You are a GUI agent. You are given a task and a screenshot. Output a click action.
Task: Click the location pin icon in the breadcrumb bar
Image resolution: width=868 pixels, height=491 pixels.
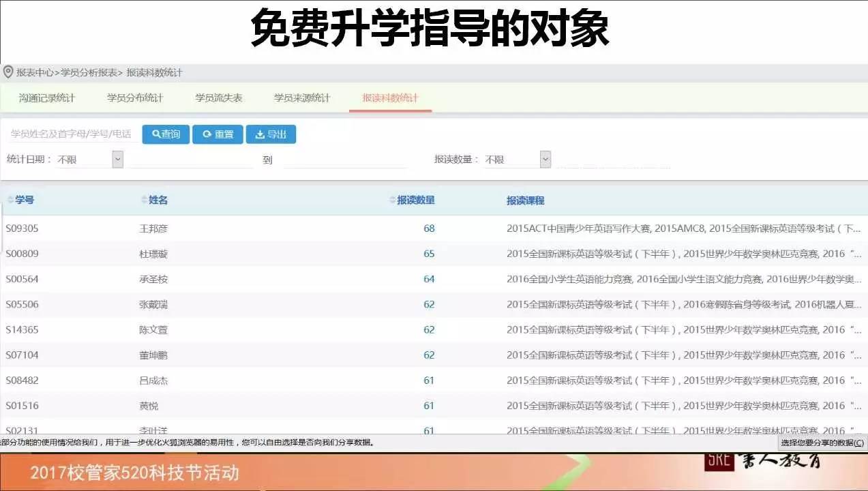tap(8, 72)
